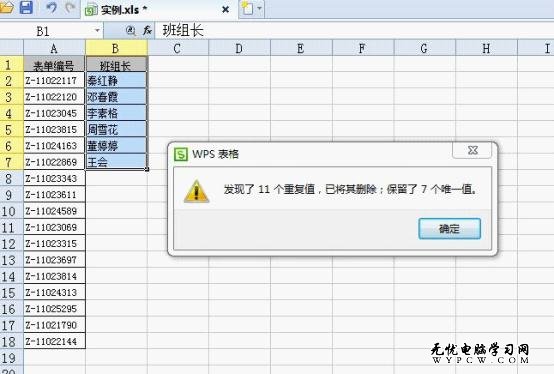
Task: Click cell Z-11022869
Action: [54, 162]
